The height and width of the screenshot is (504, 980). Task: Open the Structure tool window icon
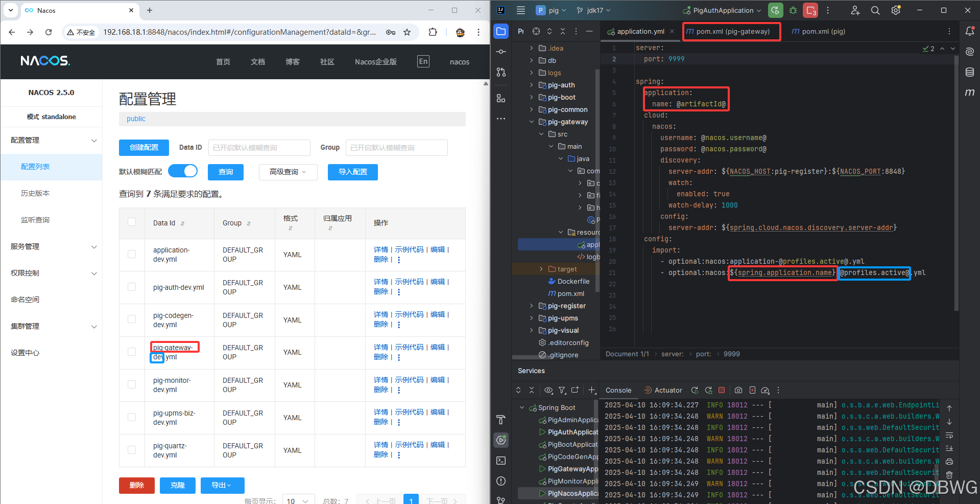pos(501,98)
